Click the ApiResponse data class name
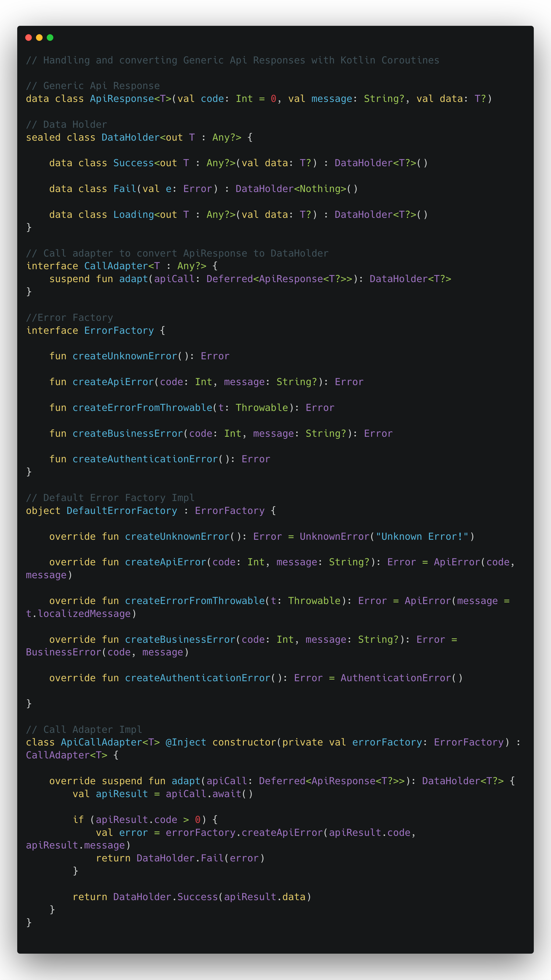The width and height of the screenshot is (551, 980). coord(122,99)
